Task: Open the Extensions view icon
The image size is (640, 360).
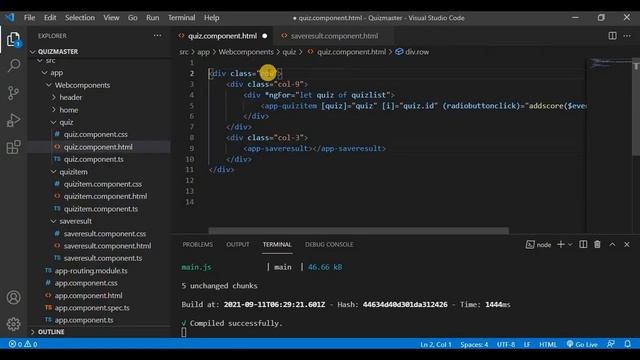Action: point(13,147)
